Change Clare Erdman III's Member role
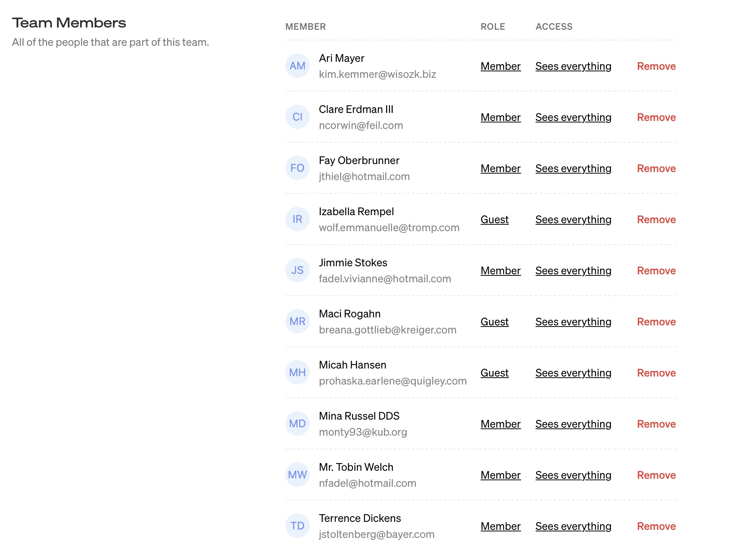The image size is (737, 560). (x=500, y=117)
